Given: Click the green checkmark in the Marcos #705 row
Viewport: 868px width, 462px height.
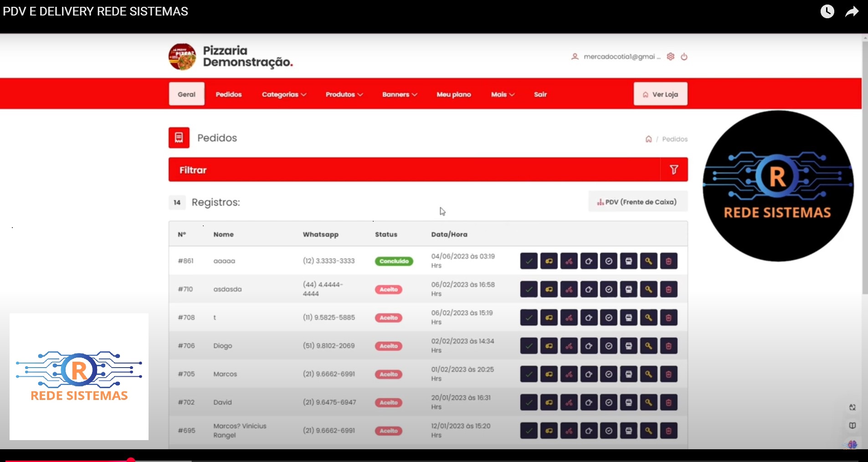Looking at the screenshot, I should (529, 374).
